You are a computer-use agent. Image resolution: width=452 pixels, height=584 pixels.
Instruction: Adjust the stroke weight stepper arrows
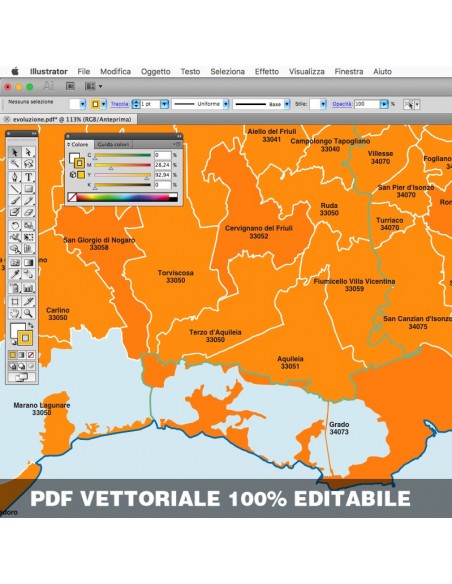point(136,104)
